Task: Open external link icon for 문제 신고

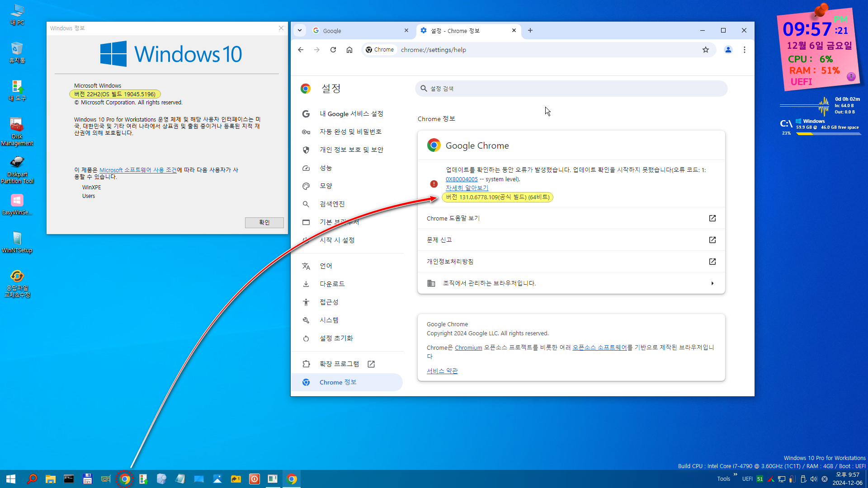Action: point(712,240)
